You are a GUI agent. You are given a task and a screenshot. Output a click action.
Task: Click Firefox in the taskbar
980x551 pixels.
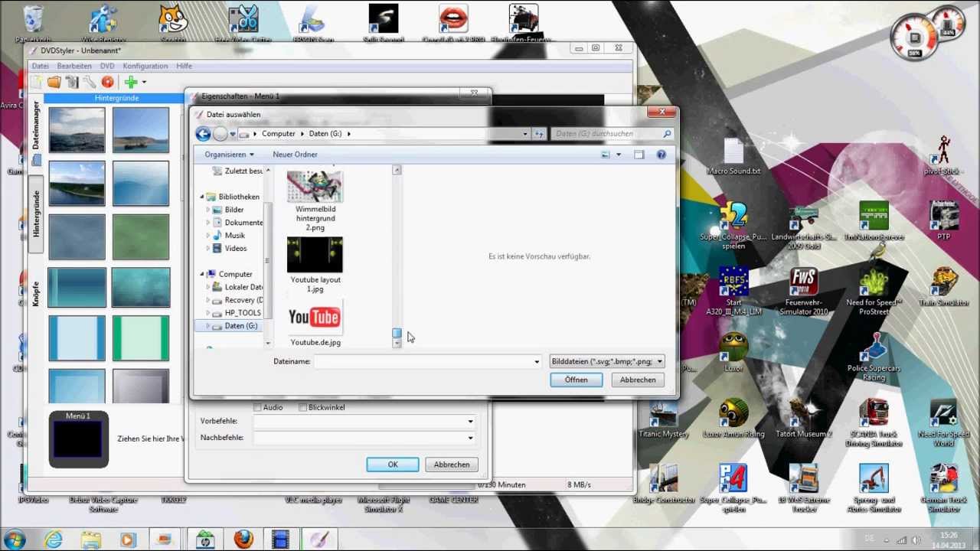click(243, 540)
